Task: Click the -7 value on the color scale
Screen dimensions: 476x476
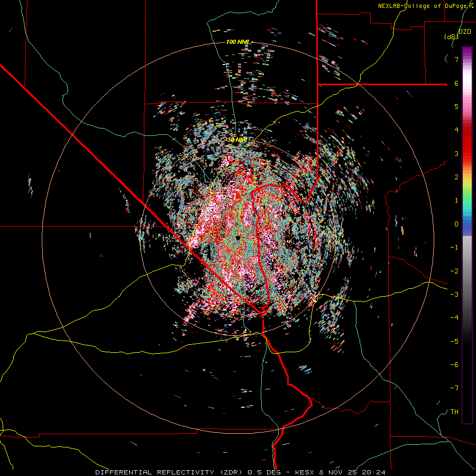Action: [x=454, y=388]
